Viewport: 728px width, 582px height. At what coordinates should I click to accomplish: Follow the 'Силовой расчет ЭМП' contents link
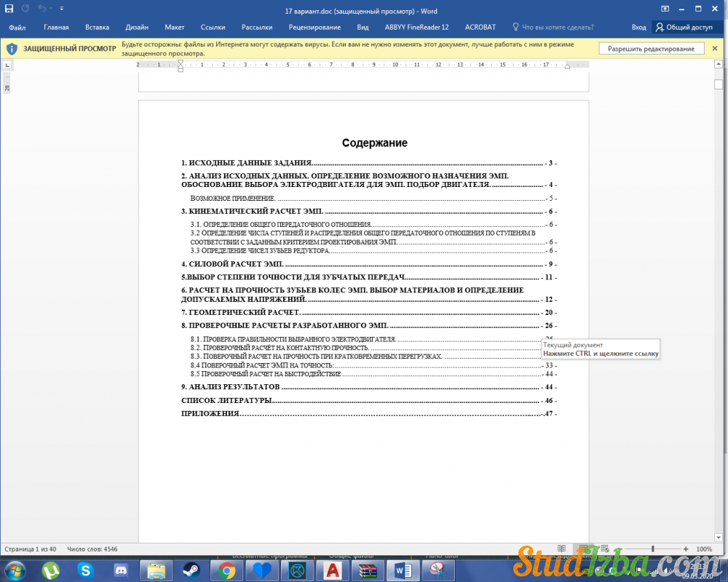(x=233, y=264)
